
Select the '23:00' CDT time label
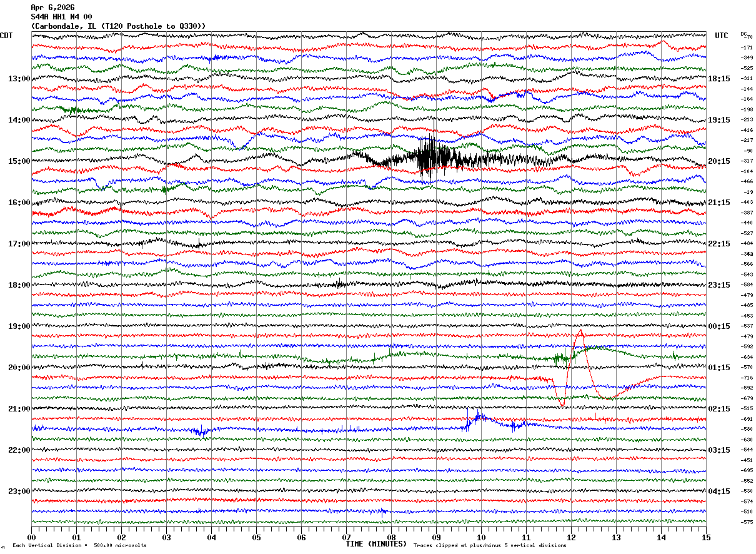[19, 491]
